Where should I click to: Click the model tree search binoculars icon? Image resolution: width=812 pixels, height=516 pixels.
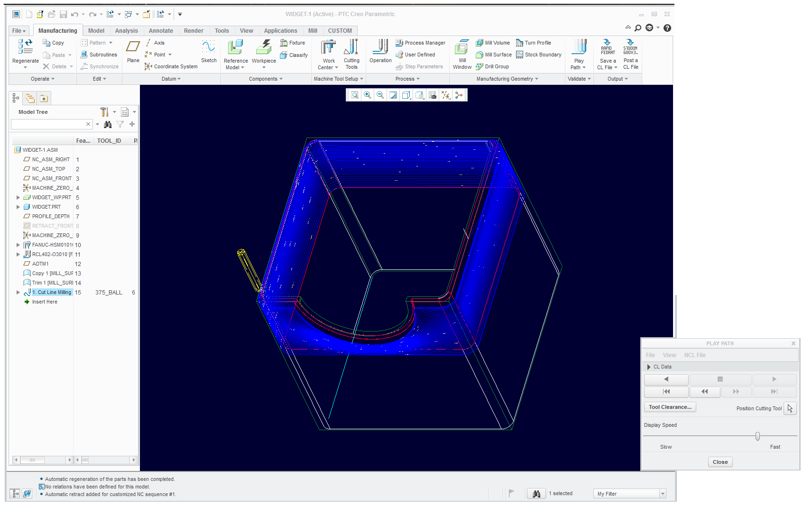point(108,124)
